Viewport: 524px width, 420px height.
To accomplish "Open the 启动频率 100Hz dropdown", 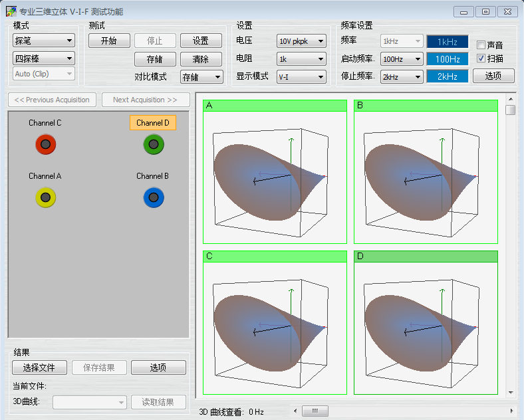I will coord(402,59).
